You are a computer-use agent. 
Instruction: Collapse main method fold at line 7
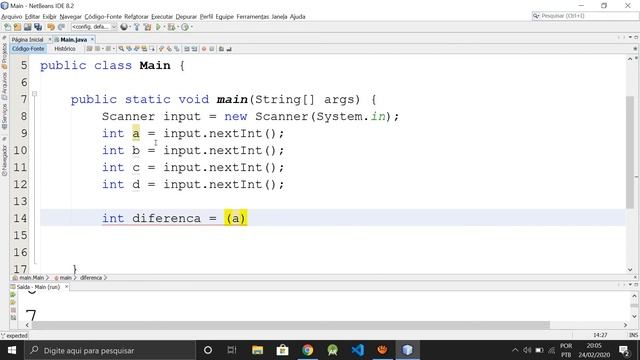point(35,94)
